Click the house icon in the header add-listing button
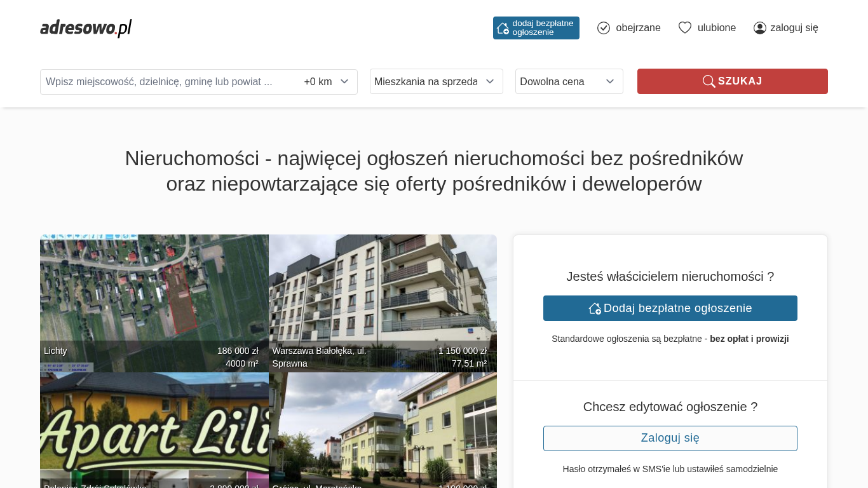This screenshot has width=868, height=488. pyautogui.click(x=503, y=28)
